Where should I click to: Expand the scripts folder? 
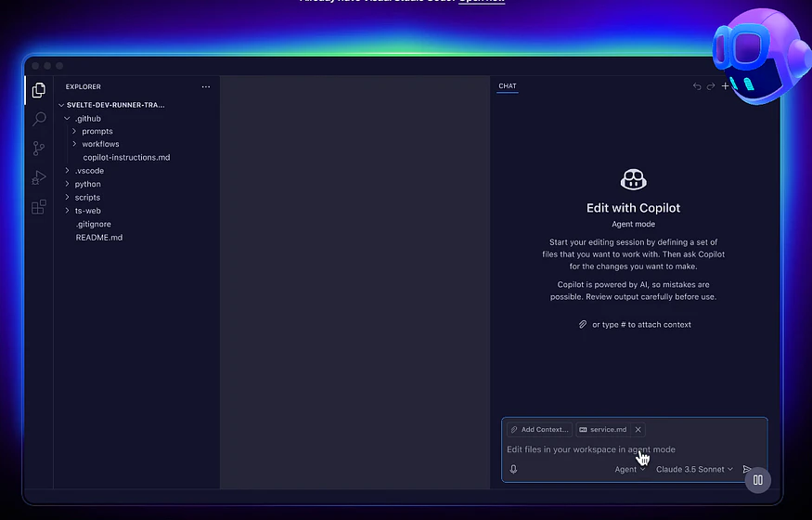point(67,198)
